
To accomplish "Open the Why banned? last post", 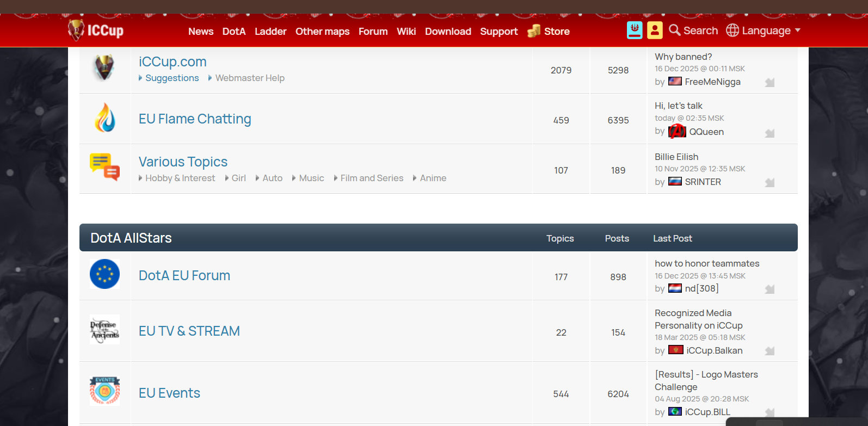I will pyautogui.click(x=683, y=57).
